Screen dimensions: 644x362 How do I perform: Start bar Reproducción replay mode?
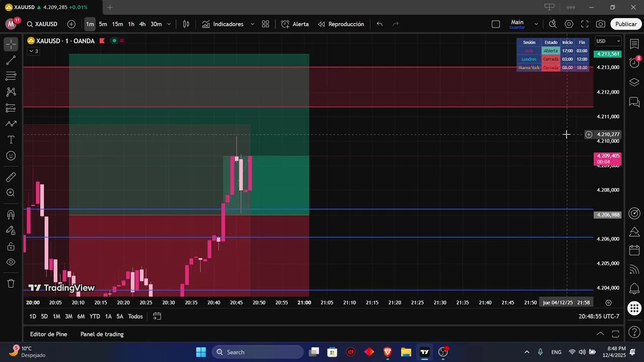[x=341, y=24]
